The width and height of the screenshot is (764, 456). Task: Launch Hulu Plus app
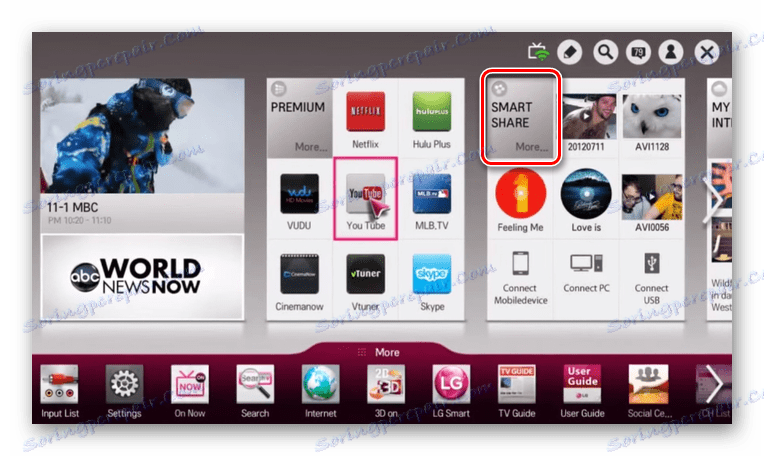click(431, 119)
